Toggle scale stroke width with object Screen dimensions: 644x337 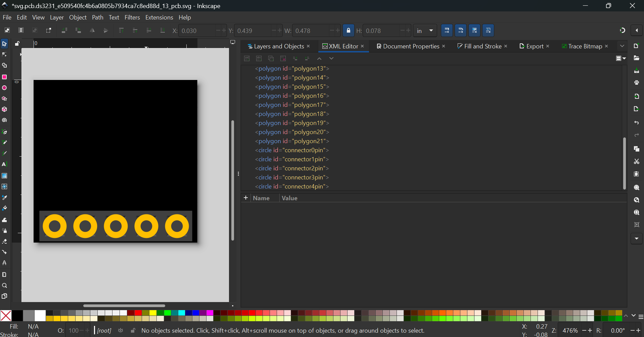[x=447, y=31]
